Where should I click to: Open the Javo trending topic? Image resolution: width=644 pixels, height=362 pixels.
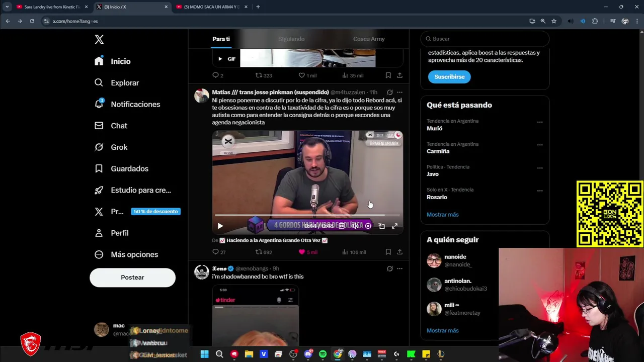point(433,174)
